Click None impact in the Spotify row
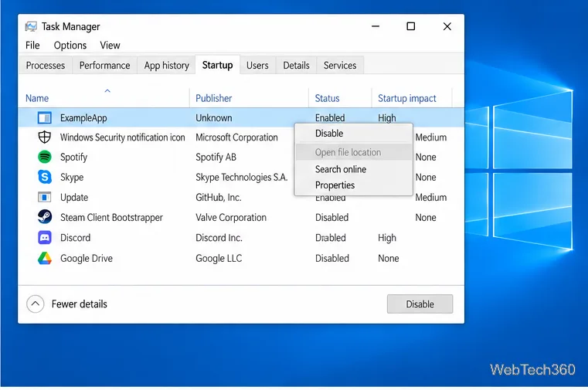Image resolution: width=588 pixels, height=390 pixels. point(426,158)
